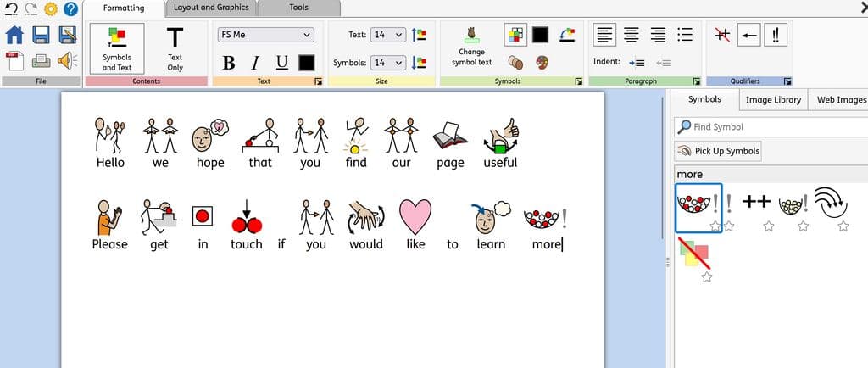The height and width of the screenshot is (368, 868).
Task: Open the paint palette symbol colour icon
Action: tap(542, 63)
